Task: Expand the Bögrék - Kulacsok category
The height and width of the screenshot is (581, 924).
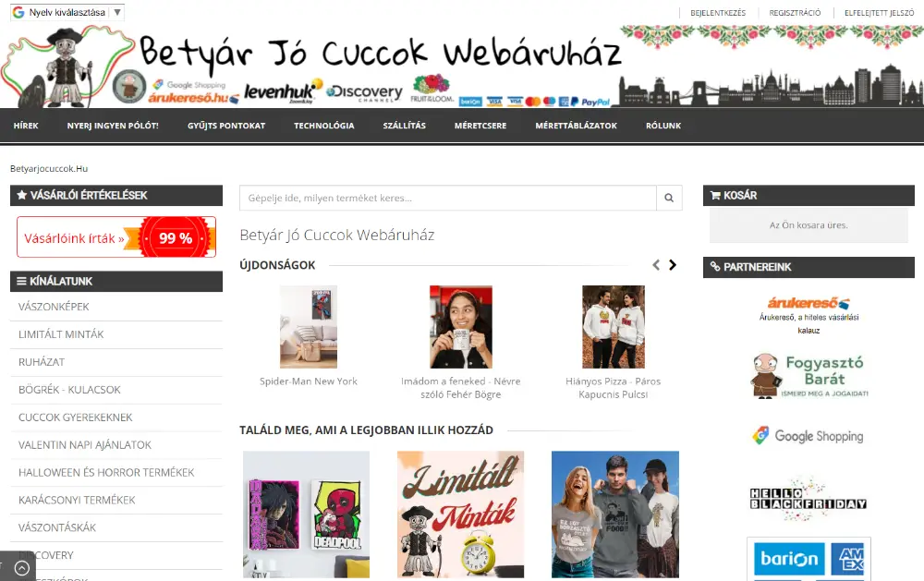Action: tap(69, 390)
